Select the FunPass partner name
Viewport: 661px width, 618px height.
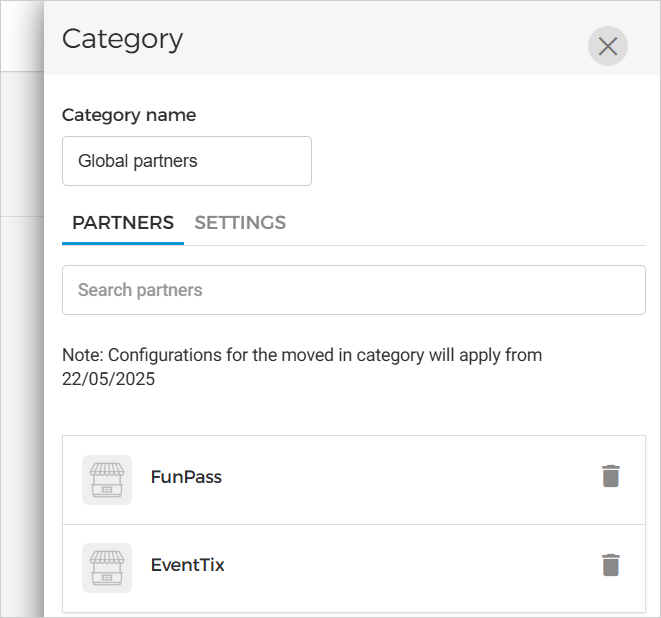(x=186, y=477)
